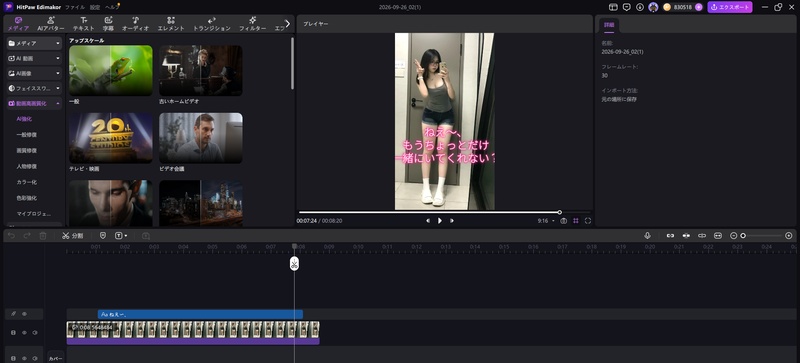The image size is (800, 363).
Task: Open the トランジション transitions tab
Action: point(212,24)
